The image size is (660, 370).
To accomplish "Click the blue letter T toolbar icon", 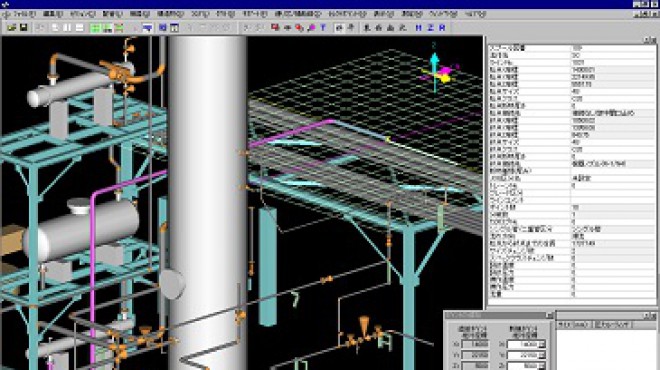I will click(323, 28).
